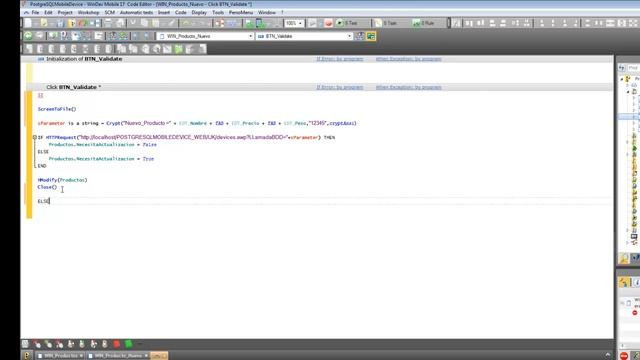Place cursor after the last ELSE line
Image resolution: width=640 pixels, height=360 pixels.
(49, 201)
